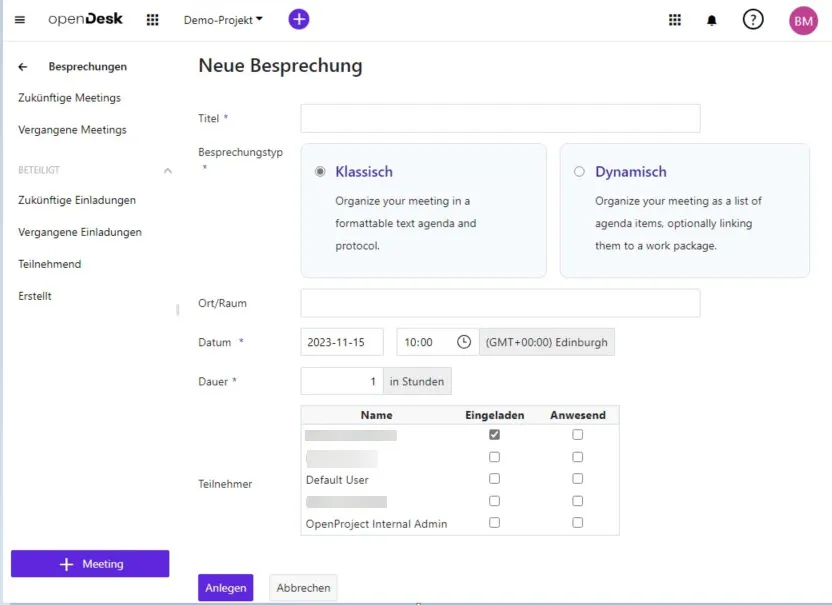Collapse the BETEILIGT sidebar section
Screen dimensions: 832x605
point(167,171)
